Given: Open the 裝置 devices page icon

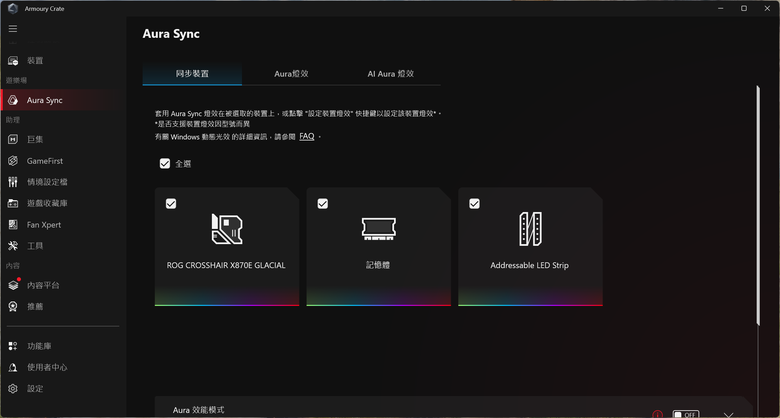Looking at the screenshot, I should pos(13,61).
